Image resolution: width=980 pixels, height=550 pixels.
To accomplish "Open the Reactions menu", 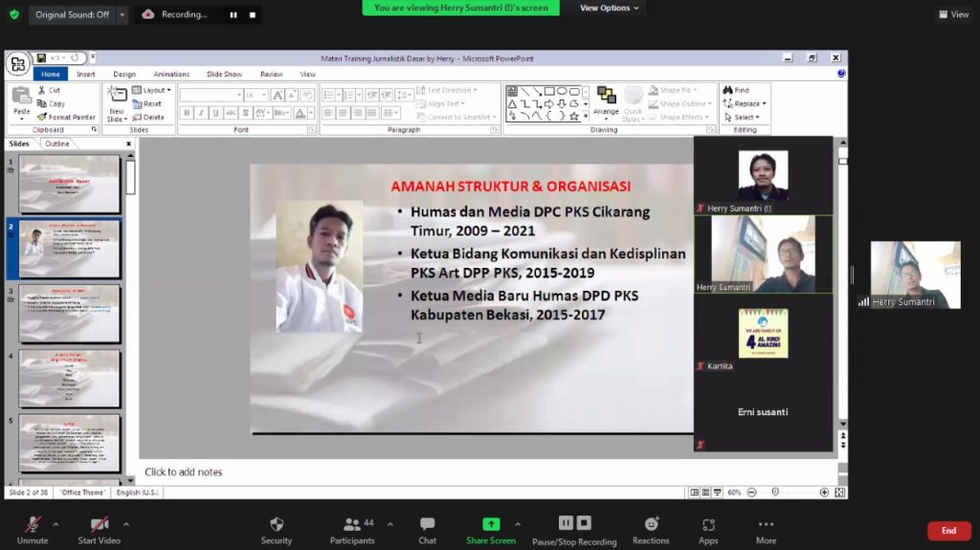I will [651, 524].
